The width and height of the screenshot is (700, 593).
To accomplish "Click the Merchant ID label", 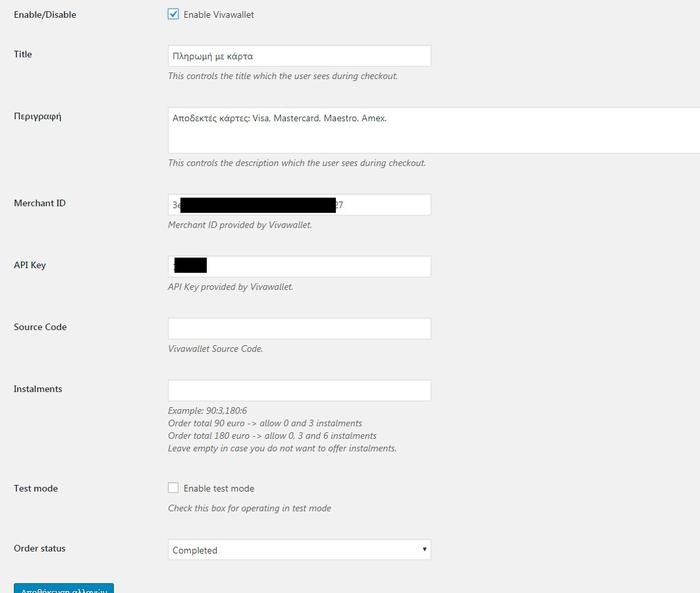I will [40, 203].
